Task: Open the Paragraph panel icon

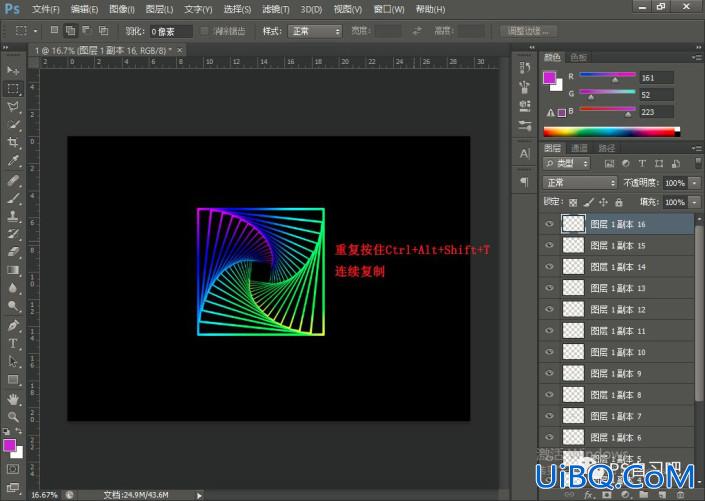Action: pos(524,181)
